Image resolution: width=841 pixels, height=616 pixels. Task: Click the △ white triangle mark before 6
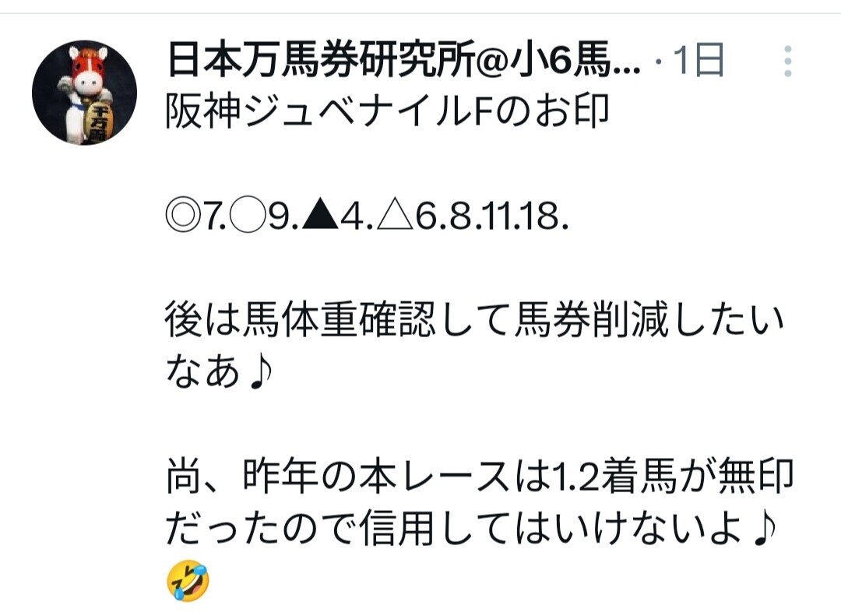click(x=396, y=216)
